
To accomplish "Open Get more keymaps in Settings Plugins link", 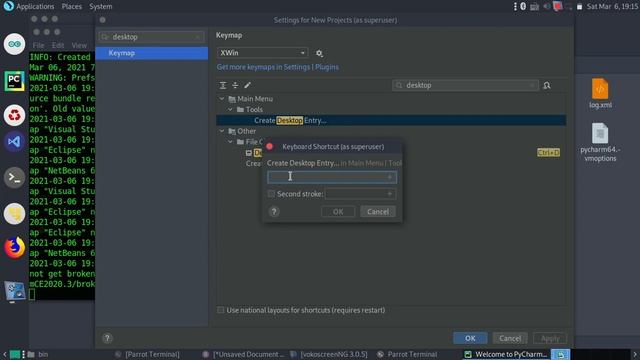I will 278,67.
